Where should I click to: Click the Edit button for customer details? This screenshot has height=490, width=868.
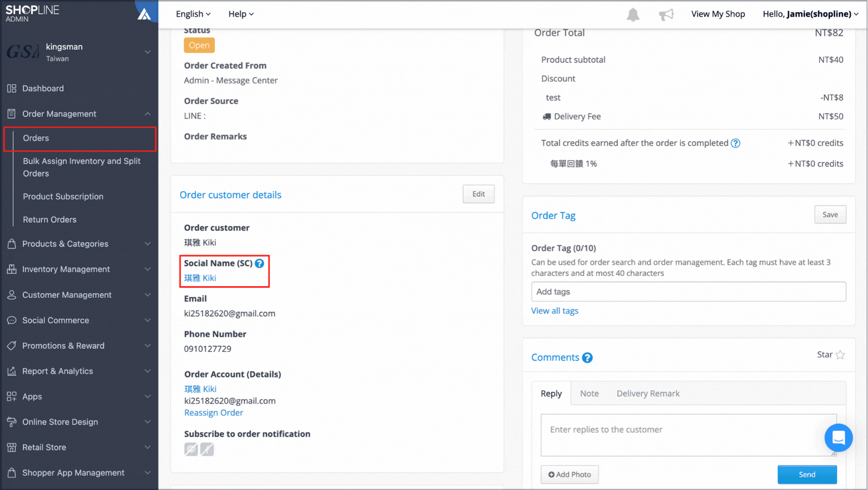click(478, 194)
